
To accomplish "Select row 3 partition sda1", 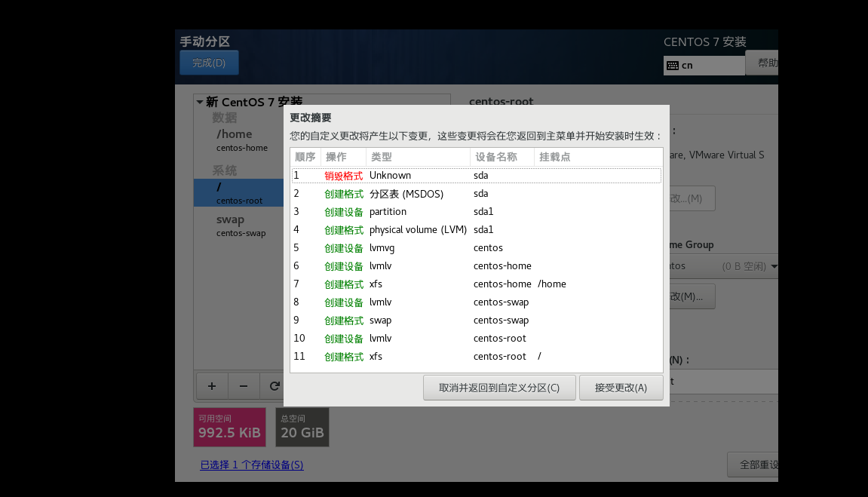I will [476, 211].
